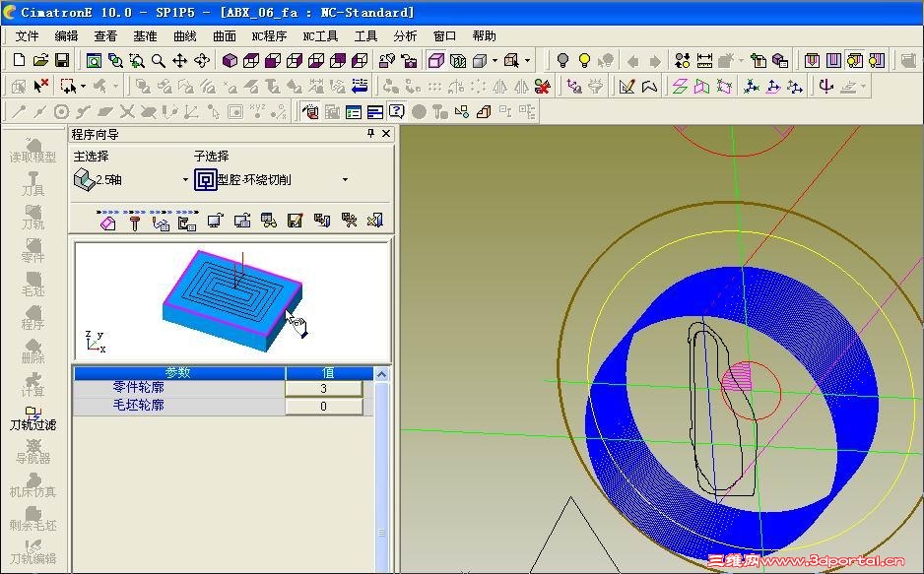Screen dimensions: 924x574
Task: Click the red X delete geometry icon
Action: 542,87
